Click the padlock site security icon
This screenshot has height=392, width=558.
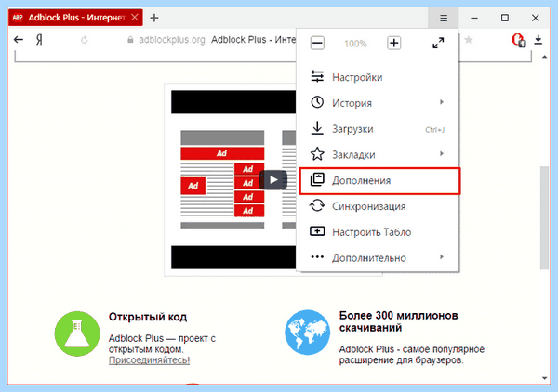click(x=130, y=39)
